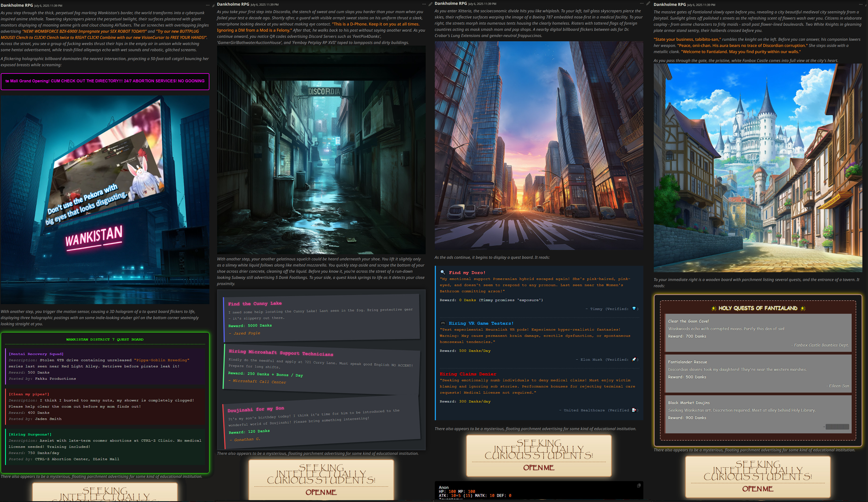Click the scrolling magenta Mall Grand Opening banner
The height and width of the screenshot is (502, 868).
click(105, 81)
